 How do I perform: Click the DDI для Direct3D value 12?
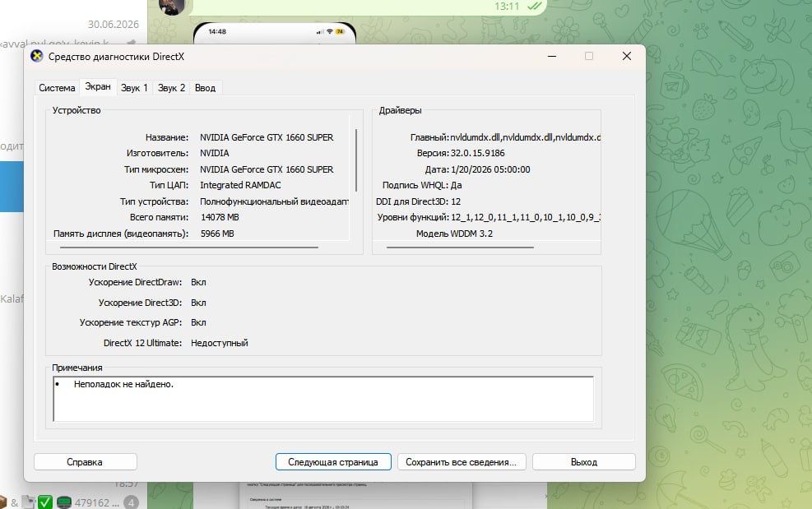point(456,201)
